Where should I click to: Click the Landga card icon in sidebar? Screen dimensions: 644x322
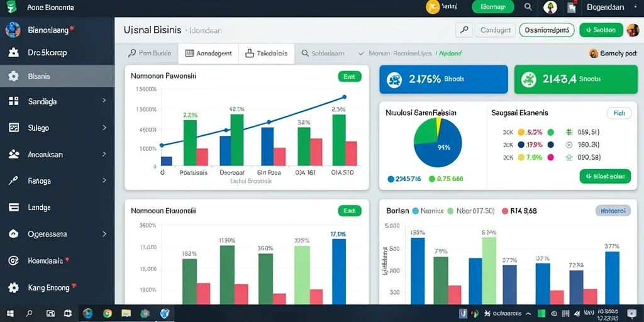coord(14,208)
